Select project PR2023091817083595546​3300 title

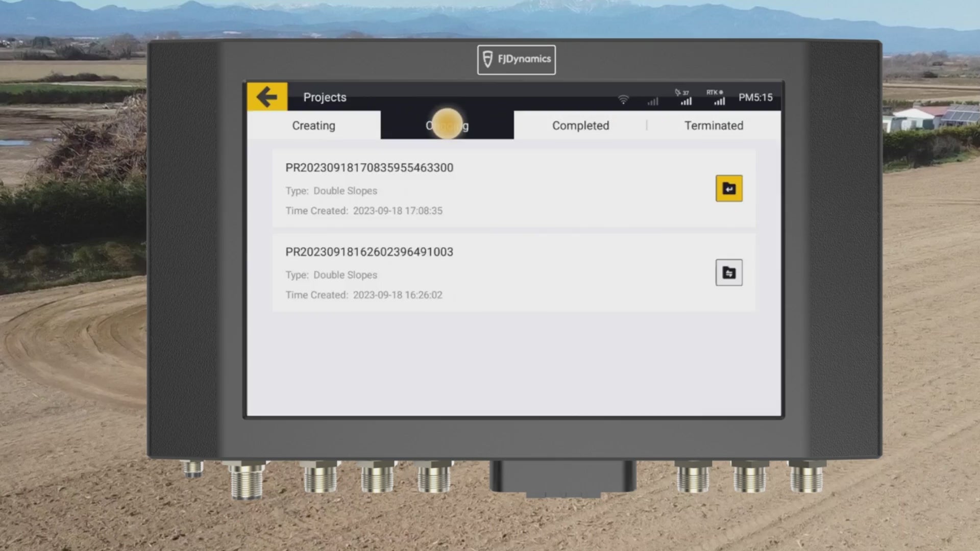[369, 168]
